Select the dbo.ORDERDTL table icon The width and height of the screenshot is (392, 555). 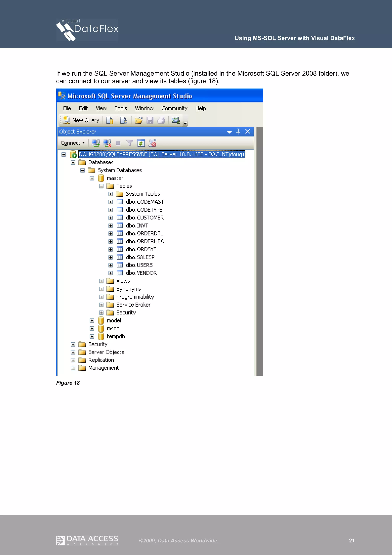coord(120,233)
